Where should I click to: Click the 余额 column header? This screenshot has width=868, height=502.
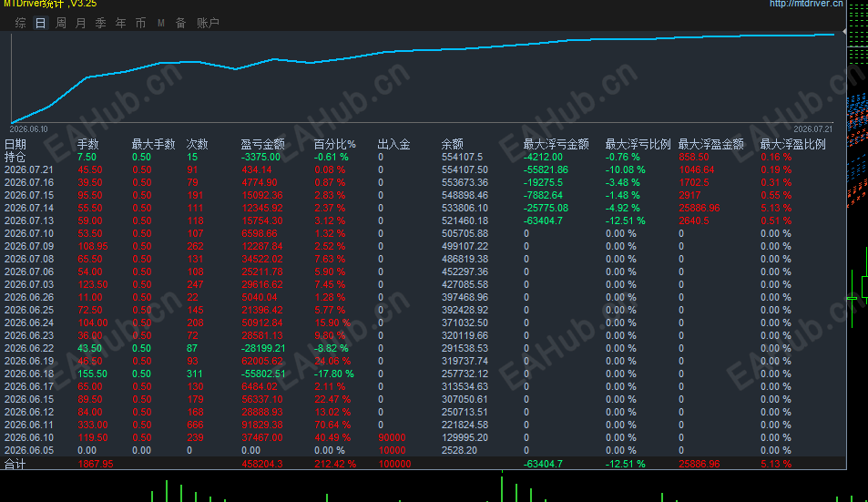(x=453, y=145)
